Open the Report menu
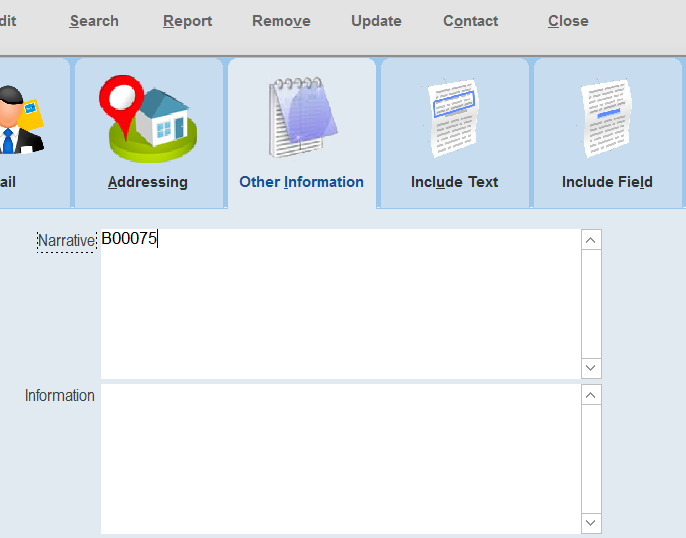Viewport: 686px width, 538px height. click(187, 21)
